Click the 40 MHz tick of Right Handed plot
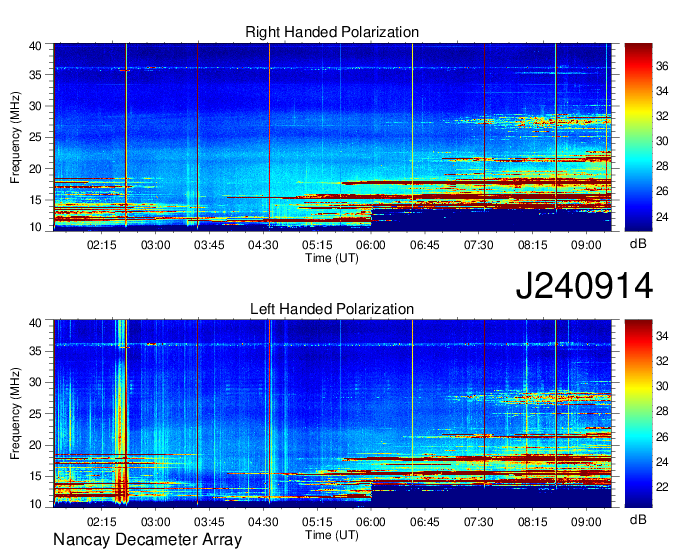 click(x=36, y=46)
